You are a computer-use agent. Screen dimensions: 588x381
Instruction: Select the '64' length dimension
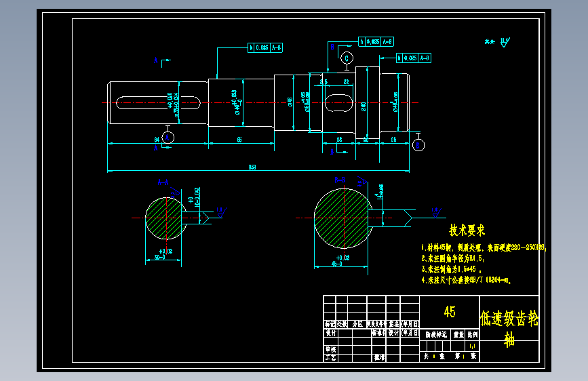point(157,140)
